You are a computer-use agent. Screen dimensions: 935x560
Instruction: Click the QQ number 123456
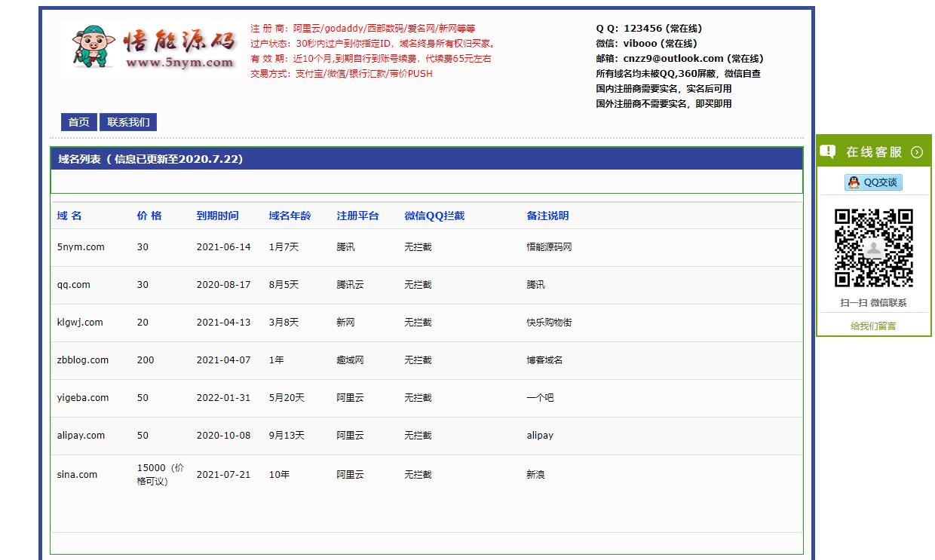(x=642, y=29)
